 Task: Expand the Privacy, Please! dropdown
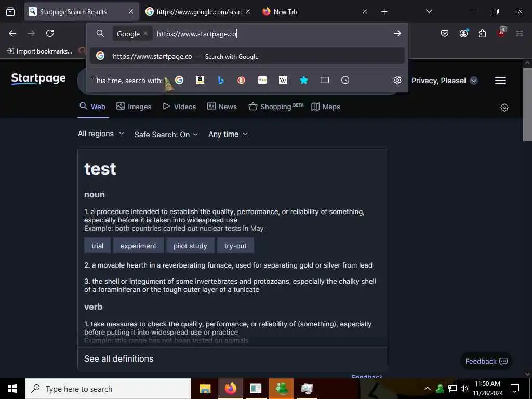474,81
